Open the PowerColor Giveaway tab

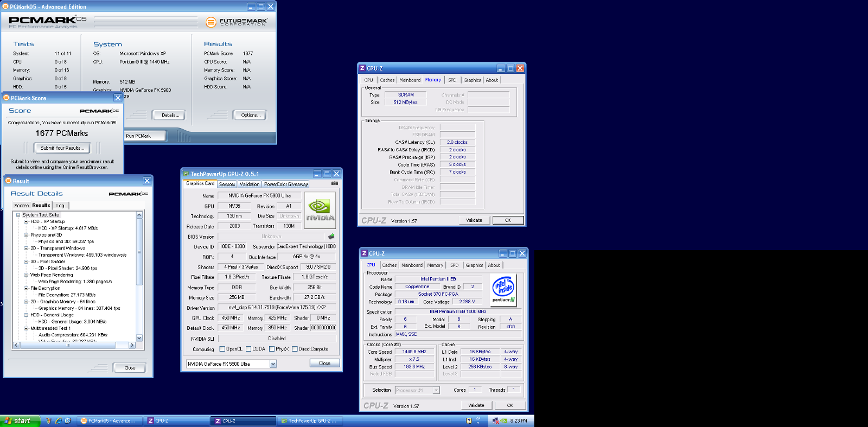(x=286, y=184)
